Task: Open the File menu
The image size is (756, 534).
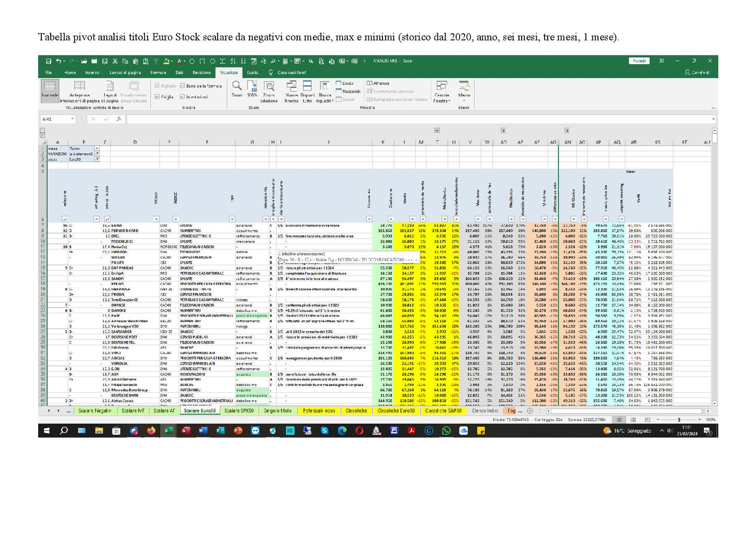Action: (x=49, y=73)
